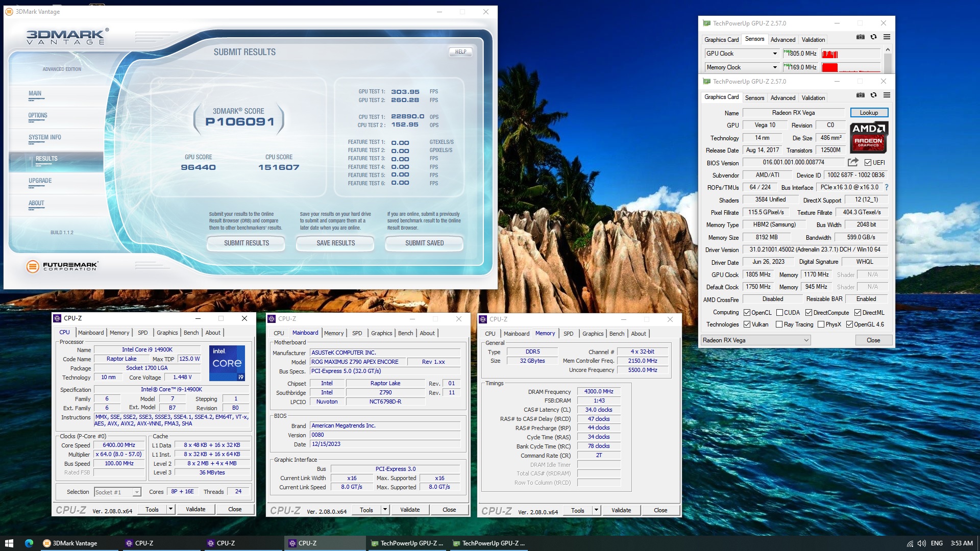Click Validate in the CPU-Z Mainboard window
Image resolution: width=980 pixels, height=551 pixels.
pos(410,510)
